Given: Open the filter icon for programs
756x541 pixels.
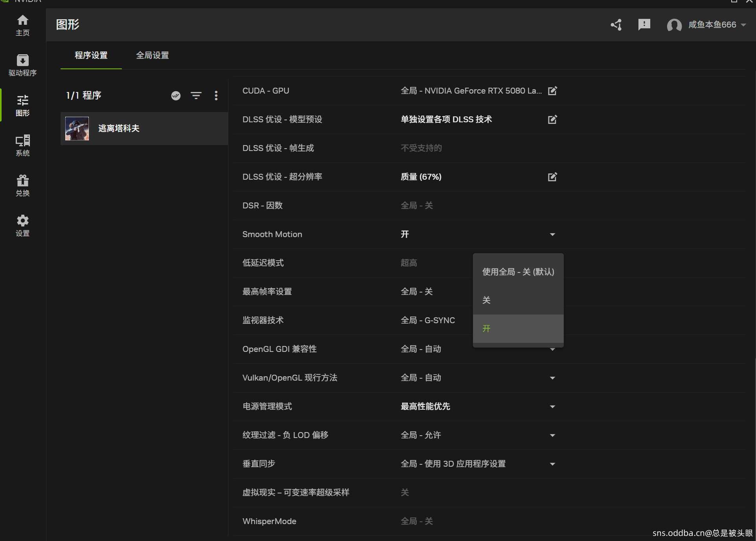Looking at the screenshot, I should pyautogui.click(x=196, y=96).
